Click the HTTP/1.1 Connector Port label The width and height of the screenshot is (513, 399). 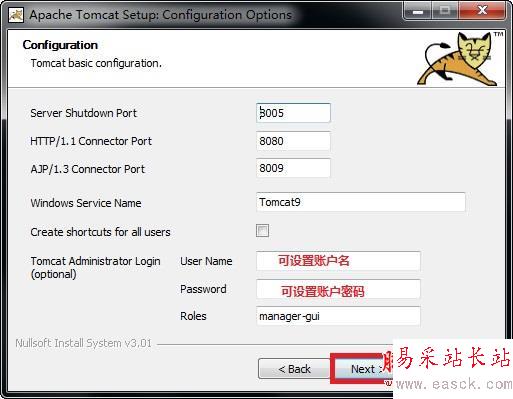pos(91,141)
